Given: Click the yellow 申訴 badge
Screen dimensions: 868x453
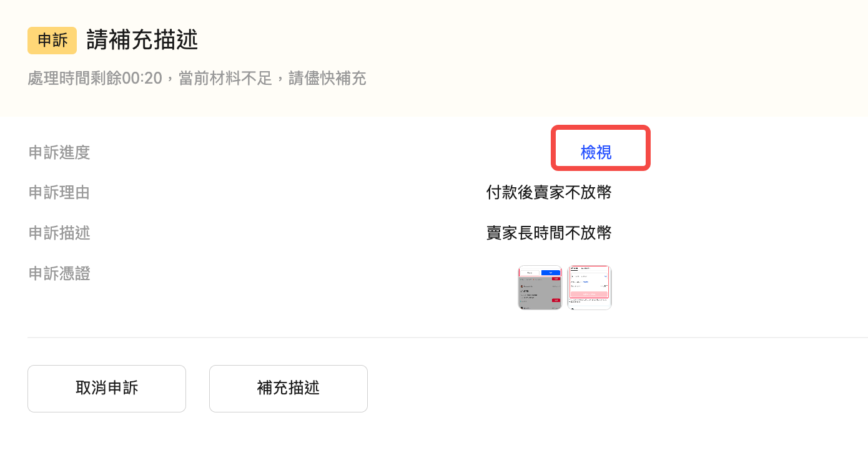Looking at the screenshot, I should [x=52, y=41].
